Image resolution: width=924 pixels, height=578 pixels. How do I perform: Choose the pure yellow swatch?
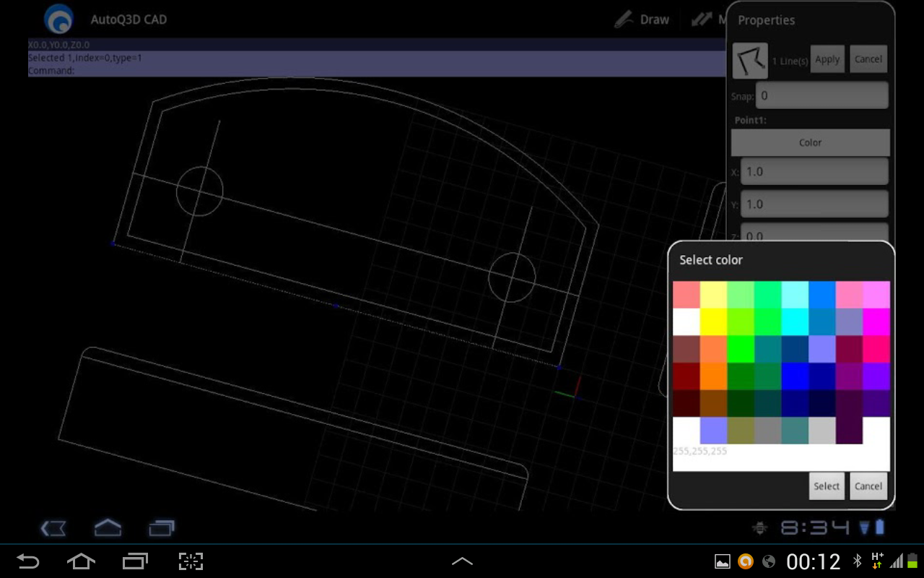pyautogui.click(x=714, y=322)
